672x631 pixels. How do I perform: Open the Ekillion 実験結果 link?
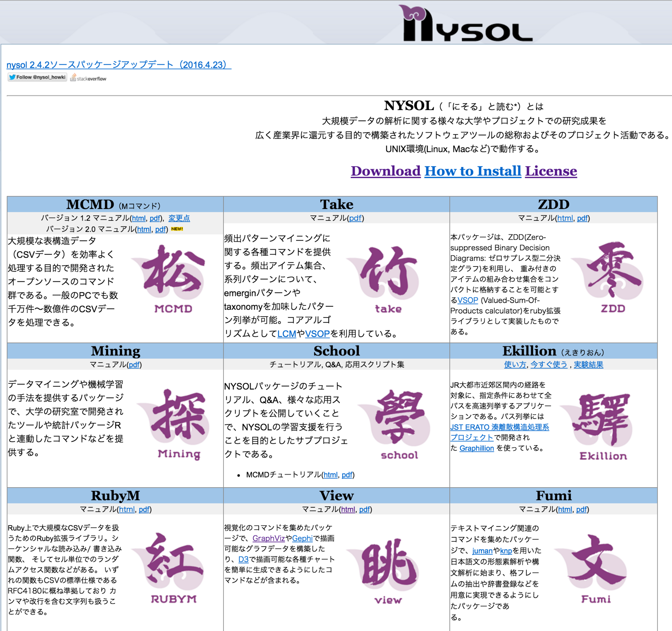click(x=589, y=364)
